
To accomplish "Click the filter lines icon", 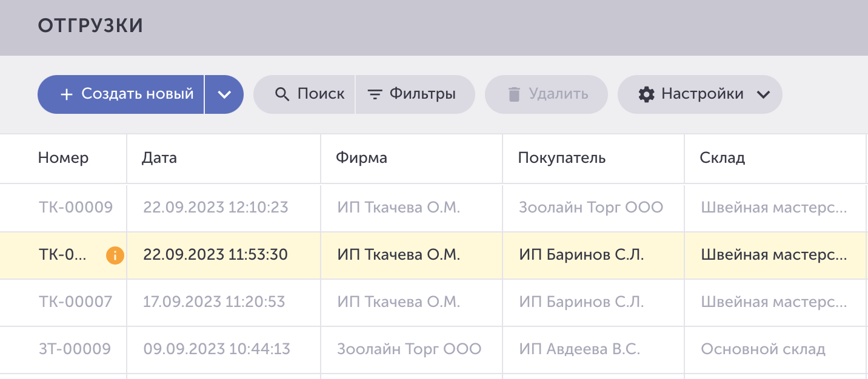I will [375, 94].
